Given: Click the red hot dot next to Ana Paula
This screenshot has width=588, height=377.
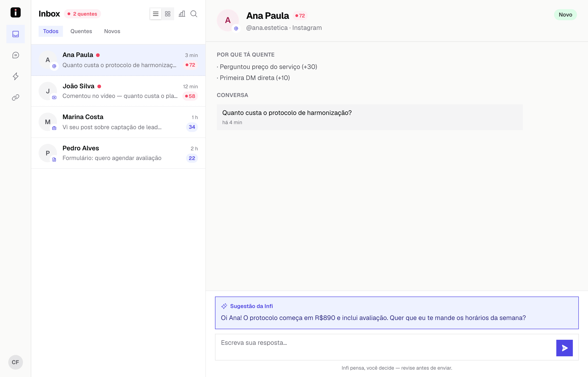Looking at the screenshot, I should (x=98, y=55).
